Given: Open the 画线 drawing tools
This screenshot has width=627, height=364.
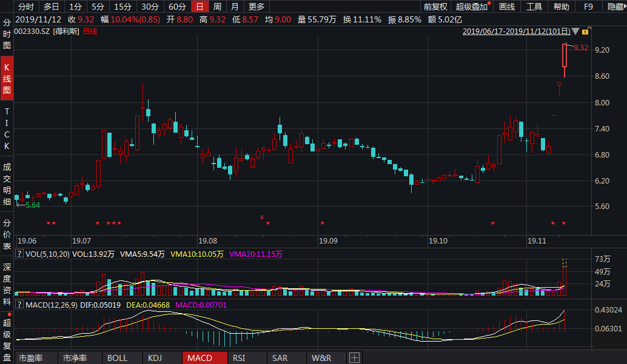Looking at the screenshot, I should (x=507, y=7).
